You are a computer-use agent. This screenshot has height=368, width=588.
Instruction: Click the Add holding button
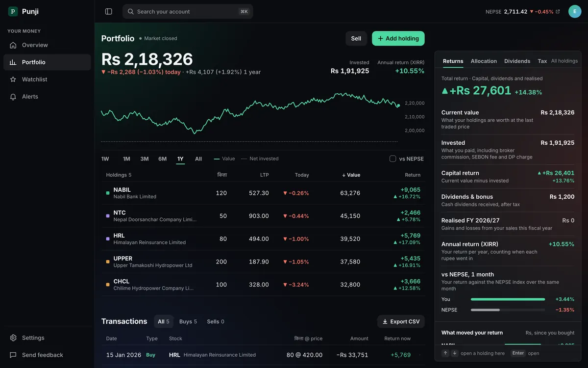click(398, 38)
